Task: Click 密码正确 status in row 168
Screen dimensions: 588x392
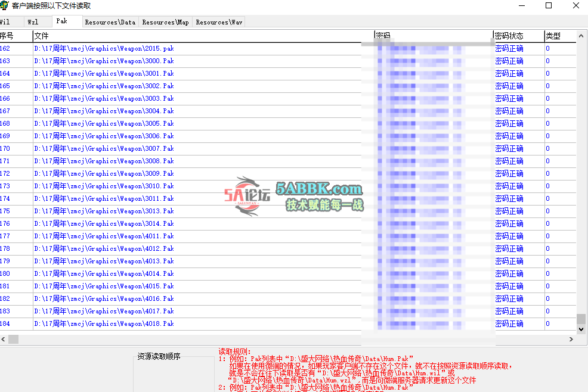Action: (509, 123)
